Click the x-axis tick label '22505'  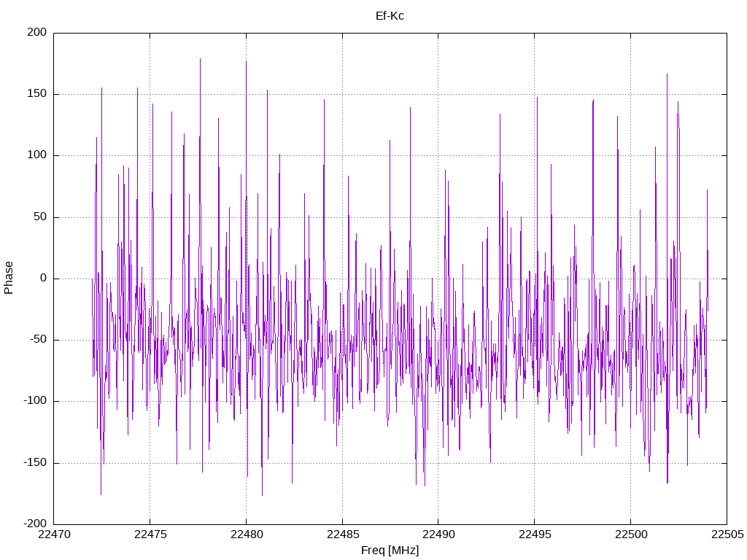727,534
